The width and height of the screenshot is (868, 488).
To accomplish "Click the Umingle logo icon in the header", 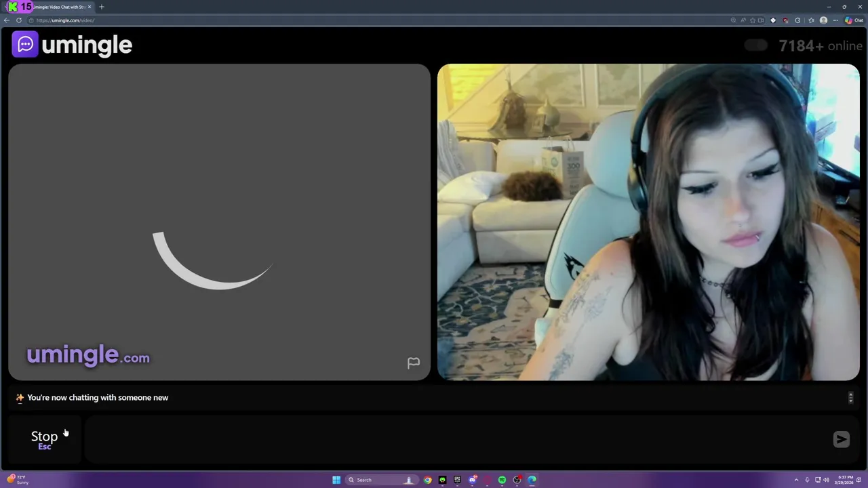I will pyautogui.click(x=25, y=45).
